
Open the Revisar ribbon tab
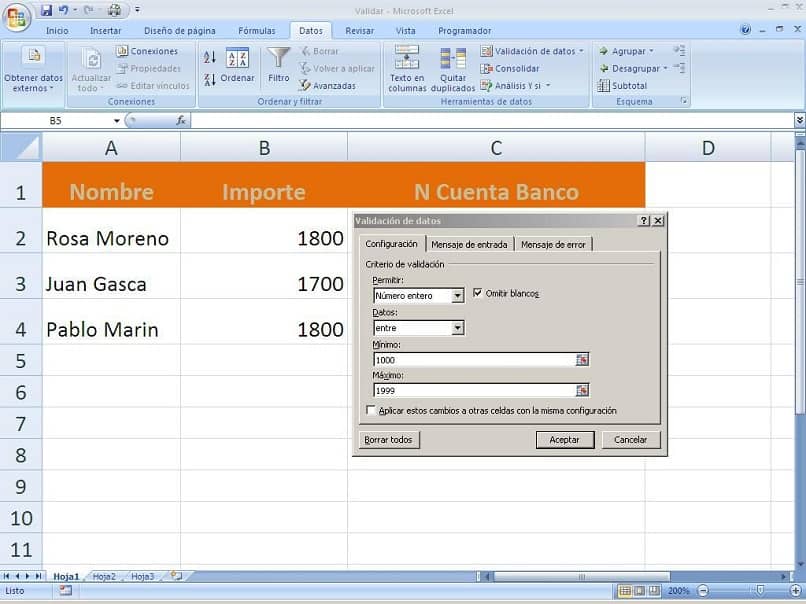point(360,30)
